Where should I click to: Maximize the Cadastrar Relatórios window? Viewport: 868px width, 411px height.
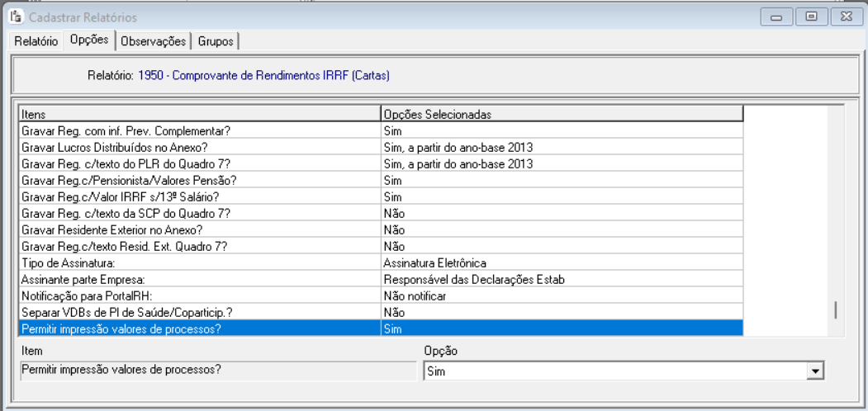pos(811,17)
